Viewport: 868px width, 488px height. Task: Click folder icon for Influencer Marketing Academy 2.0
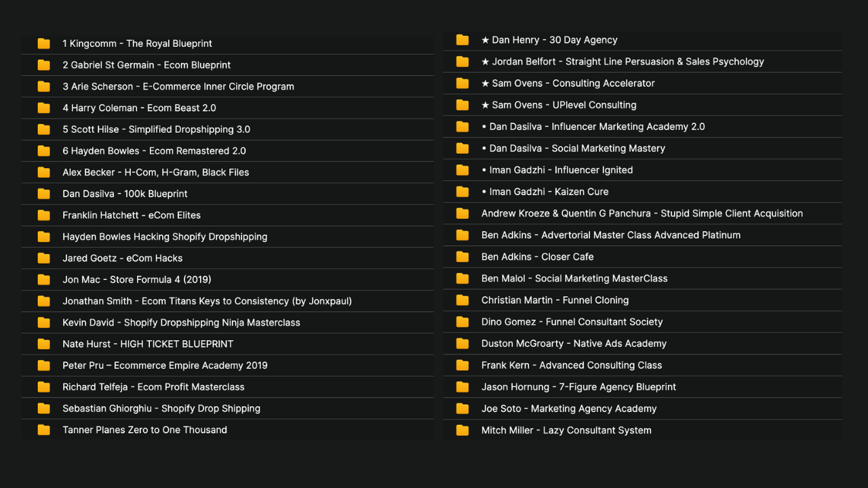pos(462,127)
